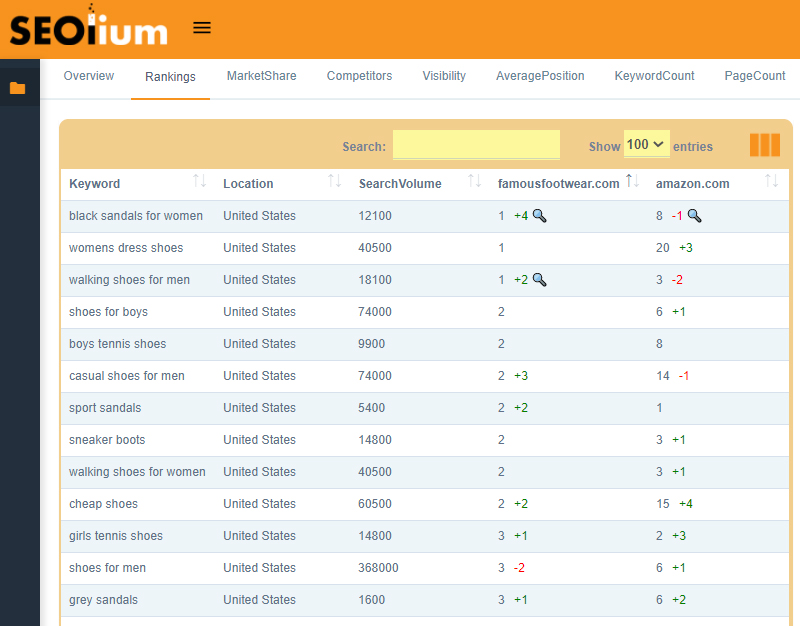Open the folder icon in sidebar
The image size is (800, 626).
click(x=17, y=88)
